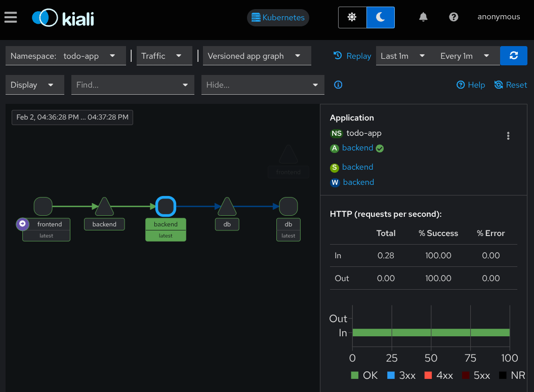Click the W workload badge
This screenshot has height=392, width=534.
tap(335, 183)
